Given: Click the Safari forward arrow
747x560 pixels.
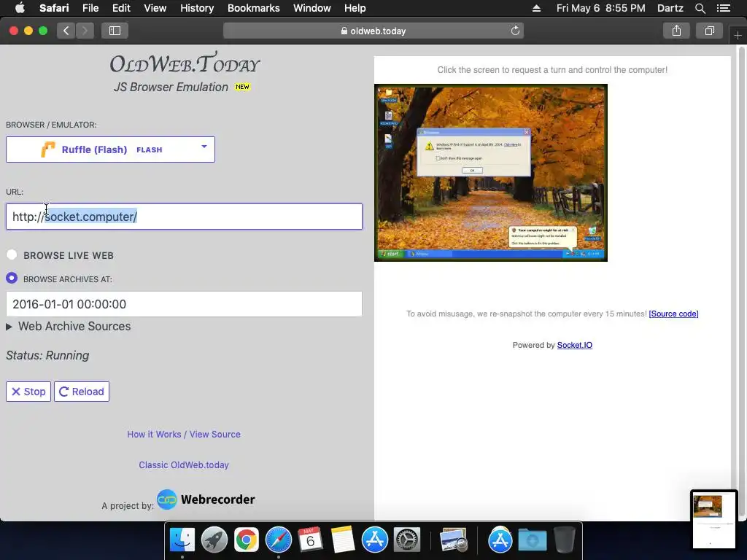Looking at the screenshot, I should (x=85, y=31).
